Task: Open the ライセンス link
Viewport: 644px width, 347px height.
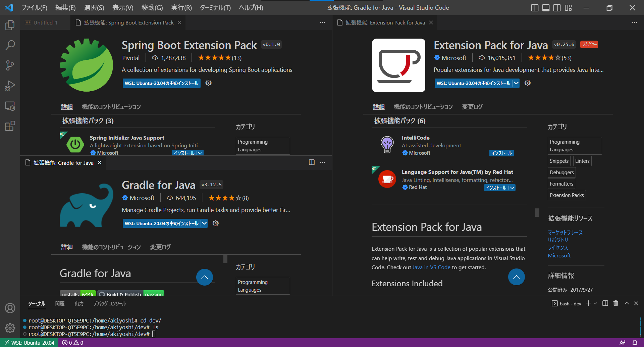Action: (x=558, y=248)
